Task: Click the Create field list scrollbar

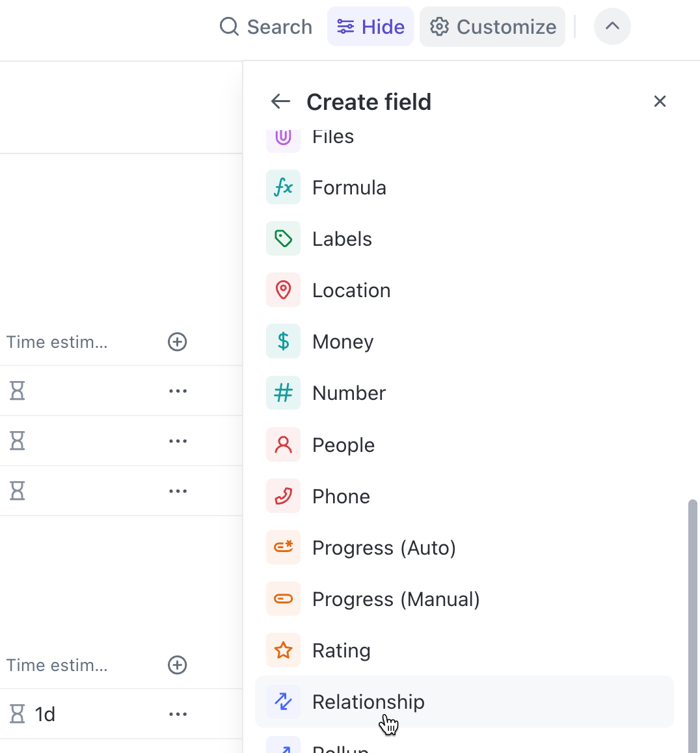Action: [693, 624]
